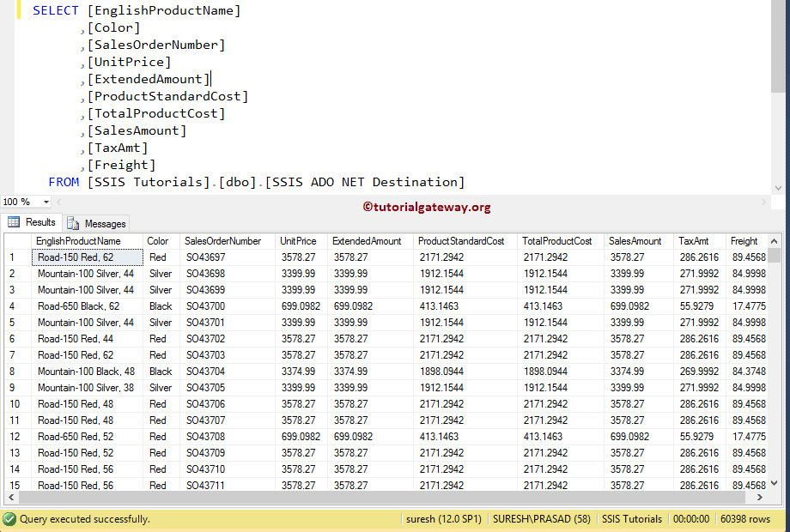Click status bar login SURESH\PRASAD (58)
The image size is (790, 532).
coord(541,519)
